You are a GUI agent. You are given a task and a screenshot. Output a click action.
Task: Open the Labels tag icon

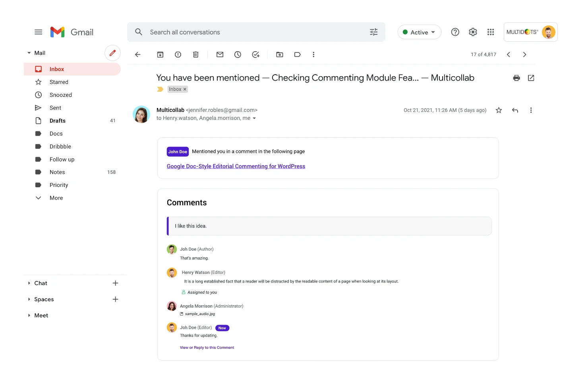(298, 55)
